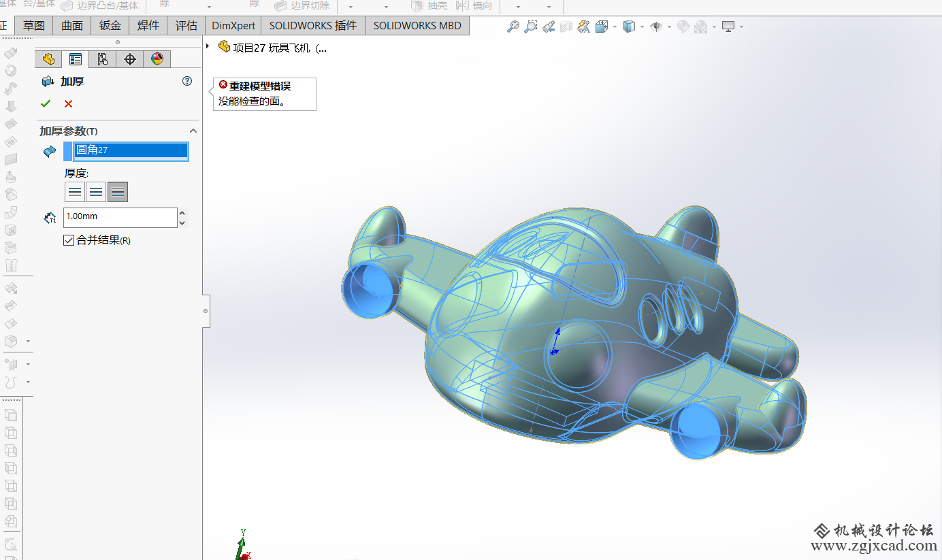Image resolution: width=942 pixels, height=560 pixels.
Task: Switch to the SOLIDWORKS MBD tab
Action: click(417, 26)
